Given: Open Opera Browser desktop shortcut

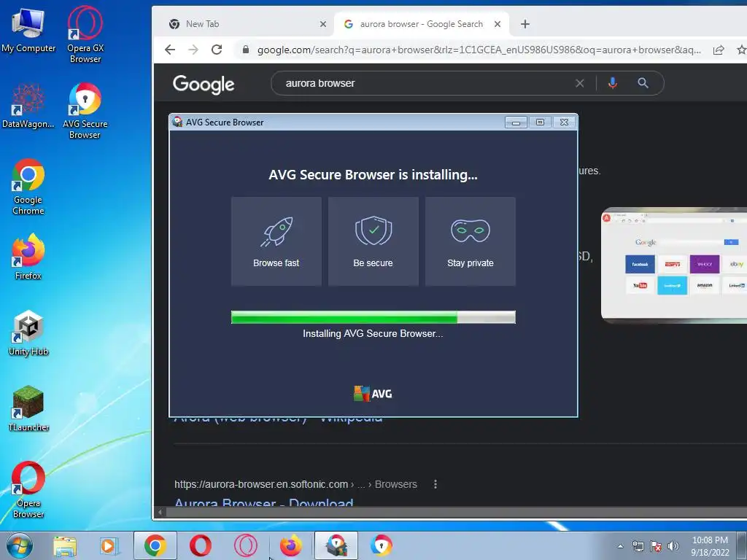Looking at the screenshot, I should [28, 489].
